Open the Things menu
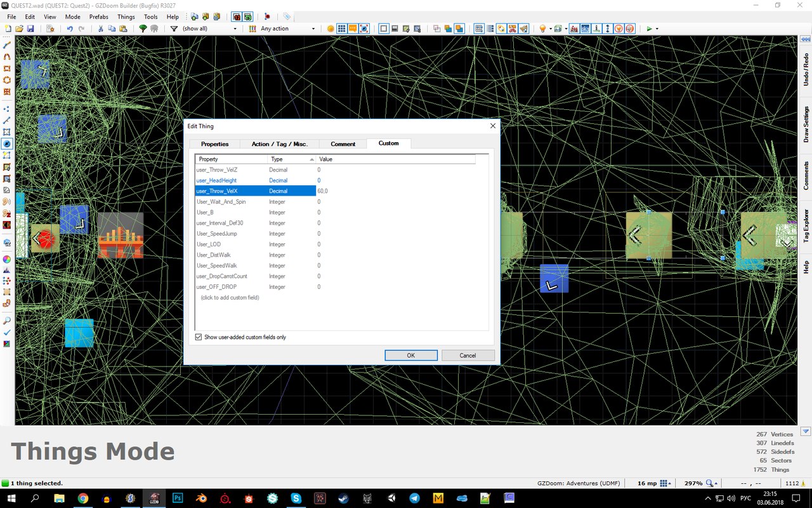This screenshot has height=508, width=812. coord(126,17)
